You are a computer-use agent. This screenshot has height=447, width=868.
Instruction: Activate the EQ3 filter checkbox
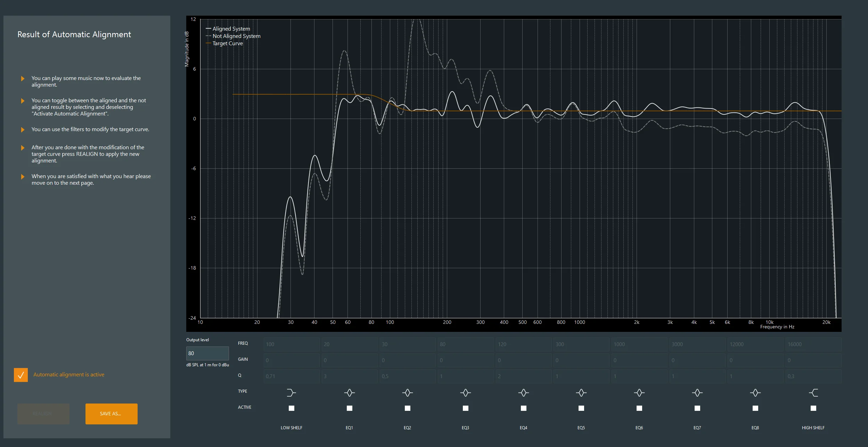[x=466, y=408]
